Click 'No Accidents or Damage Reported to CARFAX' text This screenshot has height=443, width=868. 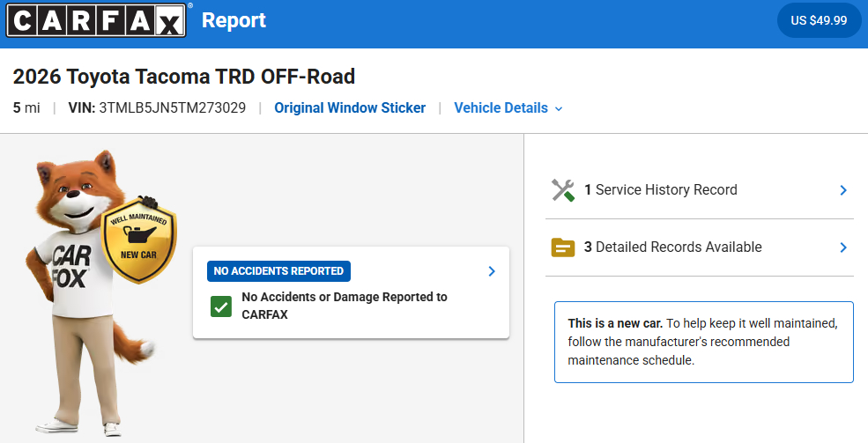tap(345, 306)
